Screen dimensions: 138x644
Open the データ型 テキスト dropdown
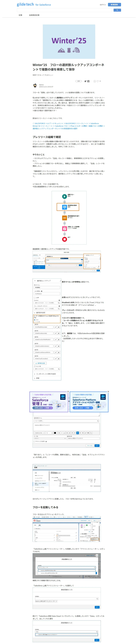coord(50,438)
